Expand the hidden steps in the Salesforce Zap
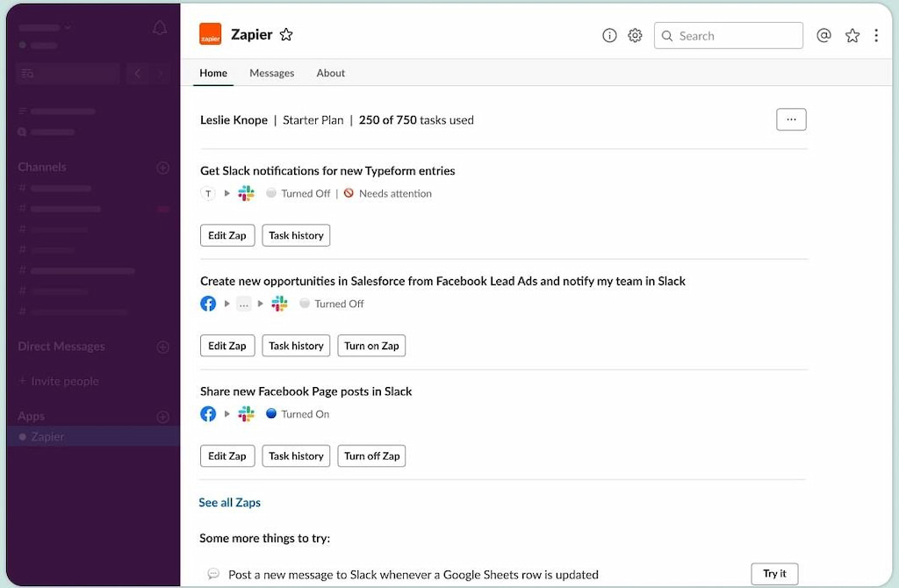Image resolution: width=899 pixels, height=588 pixels. (244, 304)
